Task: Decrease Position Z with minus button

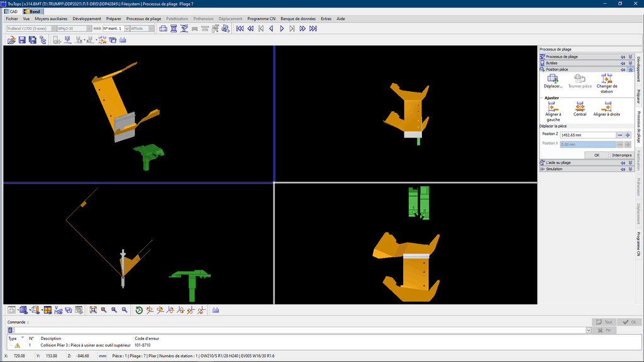Action: click(619, 135)
